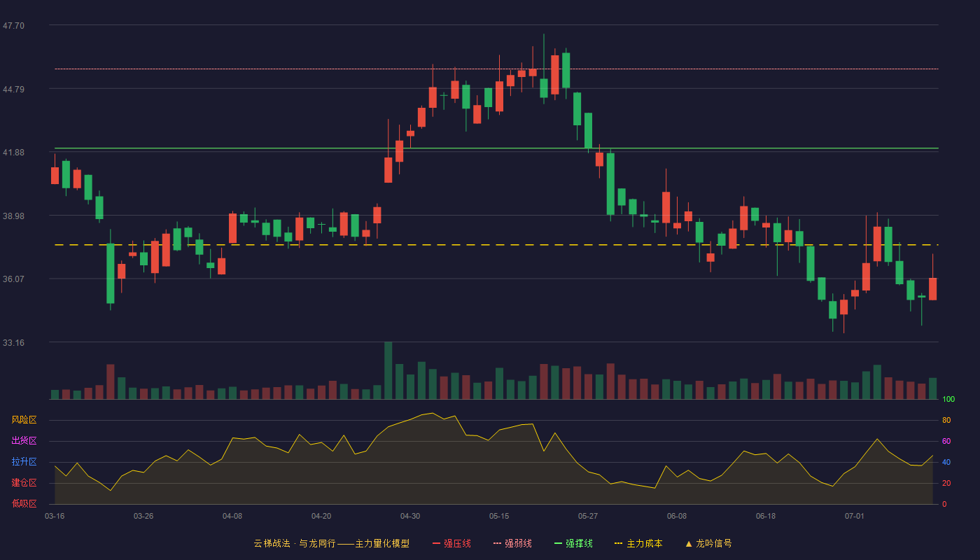
Task: Click the magenta 60 indicator scale value
Action: (x=946, y=442)
